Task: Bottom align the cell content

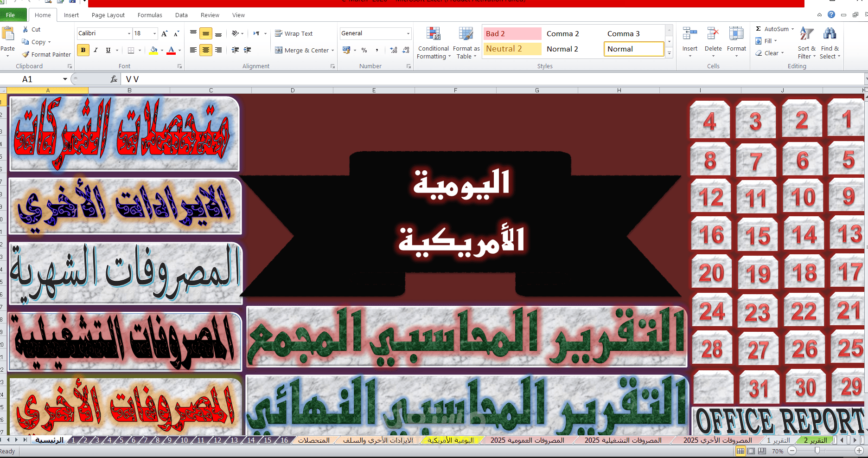Action: point(218,33)
